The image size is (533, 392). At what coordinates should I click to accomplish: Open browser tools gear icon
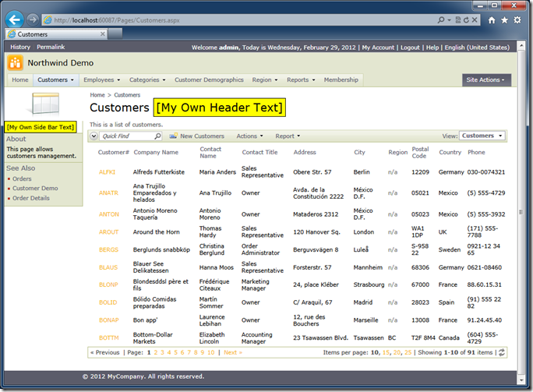coord(517,20)
